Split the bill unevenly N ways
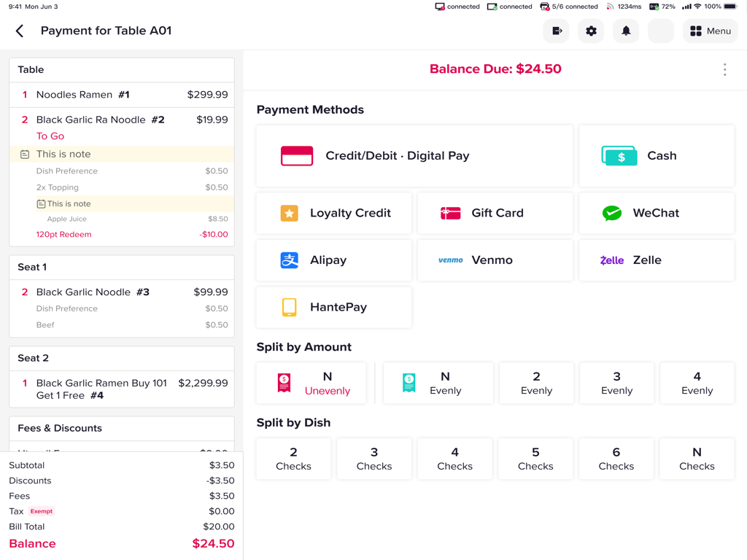 [311, 383]
